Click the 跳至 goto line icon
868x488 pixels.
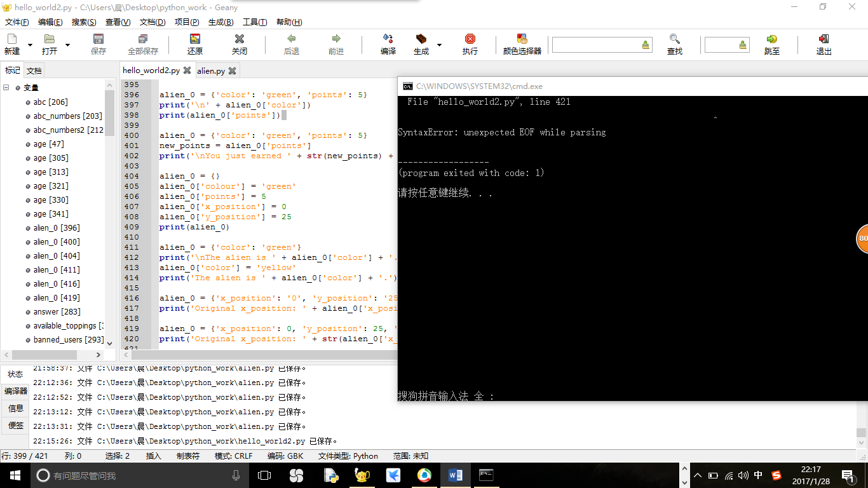click(x=772, y=44)
